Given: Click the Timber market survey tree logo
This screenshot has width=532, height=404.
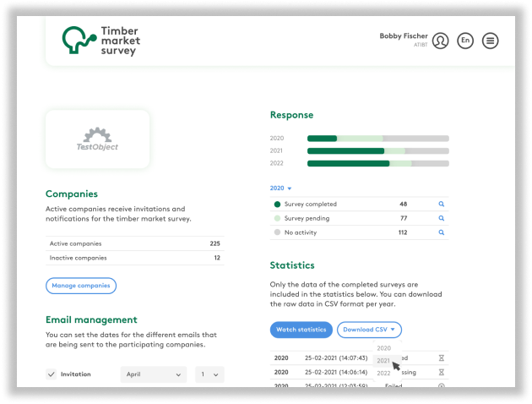Looking at the screenshot, I should [79, 40].
